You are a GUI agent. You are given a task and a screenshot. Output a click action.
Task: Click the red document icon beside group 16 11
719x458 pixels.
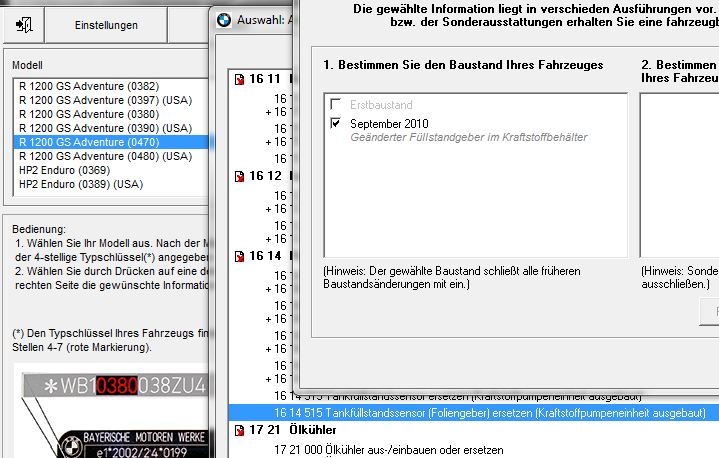pyautogui.click(x=238, y=78)
